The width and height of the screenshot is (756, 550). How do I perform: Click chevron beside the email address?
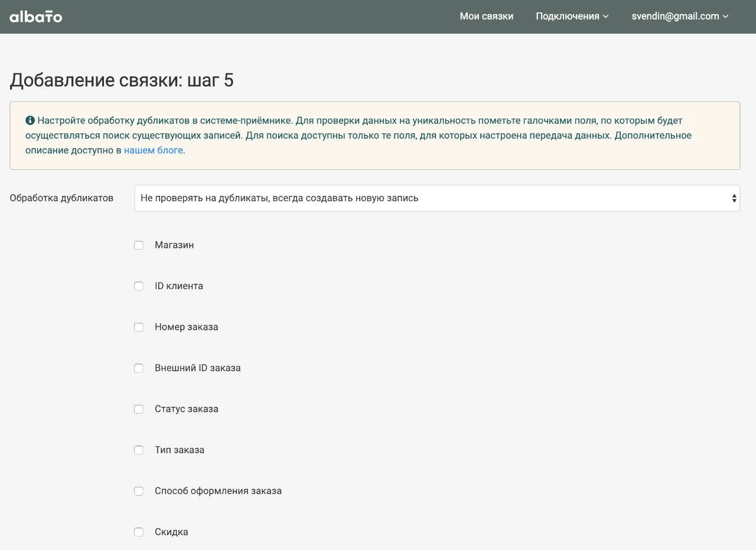[726, 17]
